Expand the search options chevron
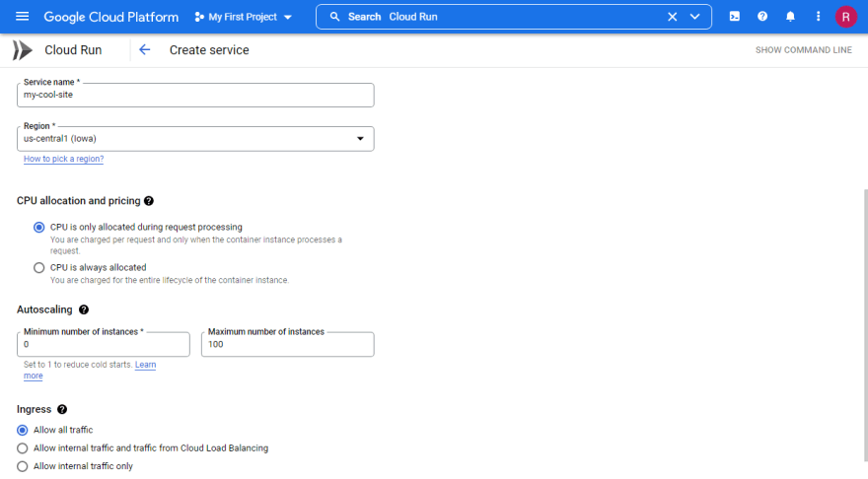Image resolution: width=868 pixels, height=479 pixels. 694,17
